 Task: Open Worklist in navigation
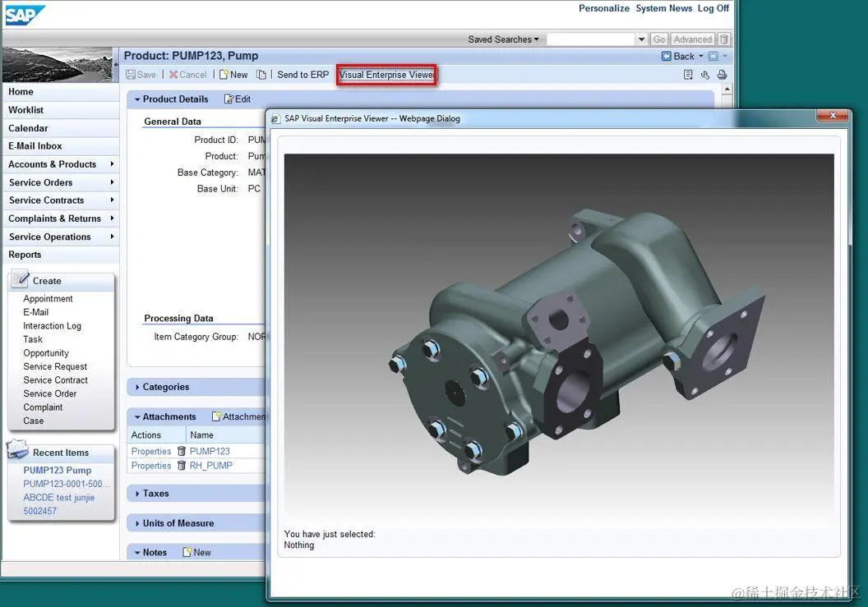(x=25, y=110)
